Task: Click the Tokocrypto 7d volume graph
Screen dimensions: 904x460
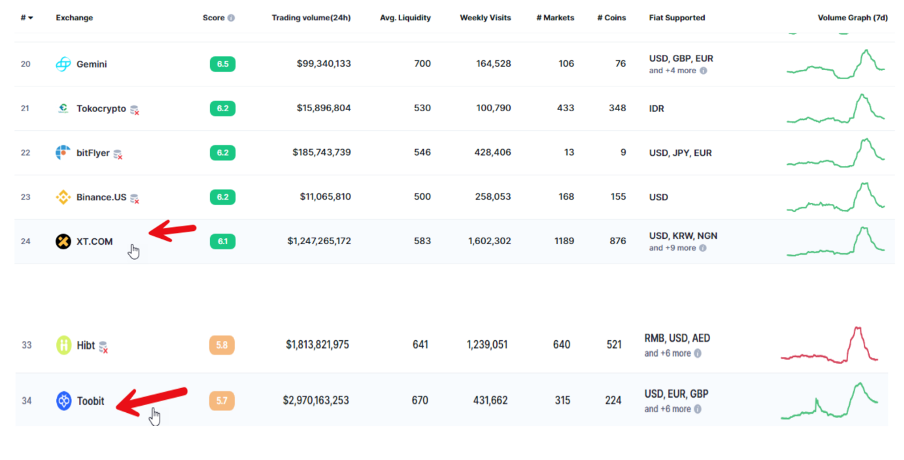Action: click(835, 108)
